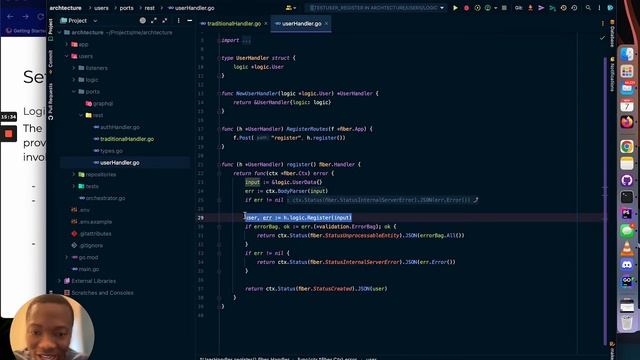
Task: Launch GitHub Desktop from the dock
Action: (x=627, y=180)
